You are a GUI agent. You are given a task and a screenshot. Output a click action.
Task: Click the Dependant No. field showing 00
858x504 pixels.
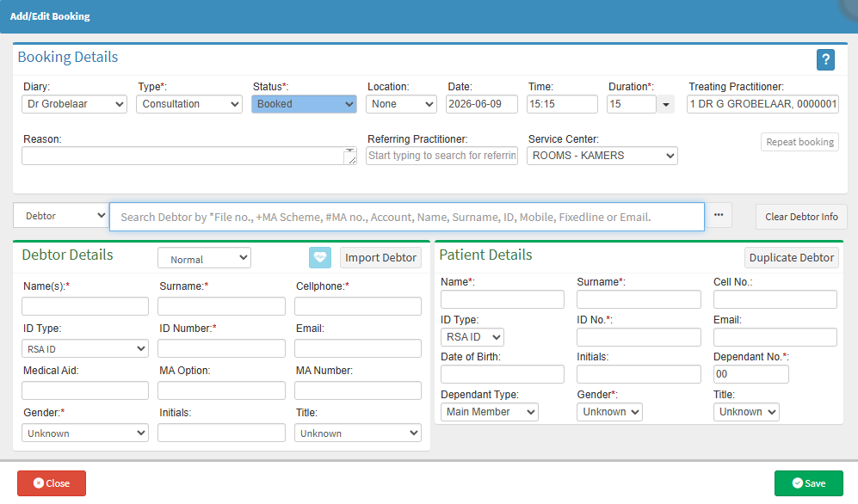[751, 374]
